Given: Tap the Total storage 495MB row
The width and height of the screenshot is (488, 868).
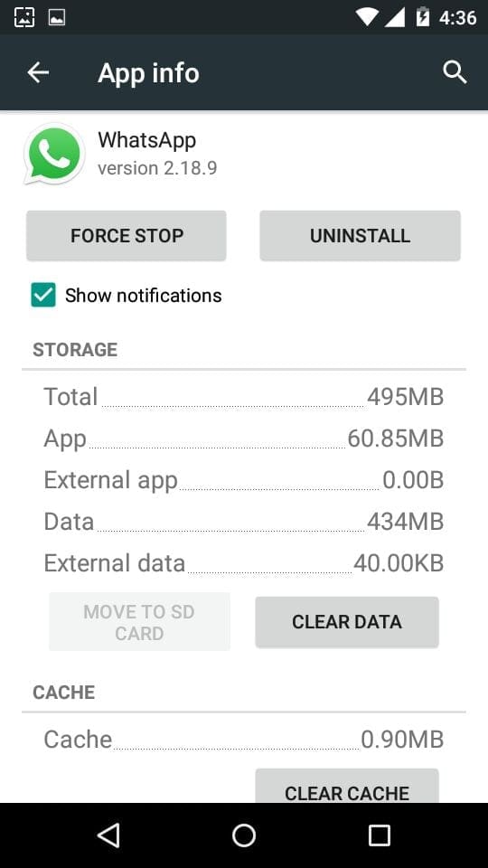Looking at the screenshot, I should (244, 397).
